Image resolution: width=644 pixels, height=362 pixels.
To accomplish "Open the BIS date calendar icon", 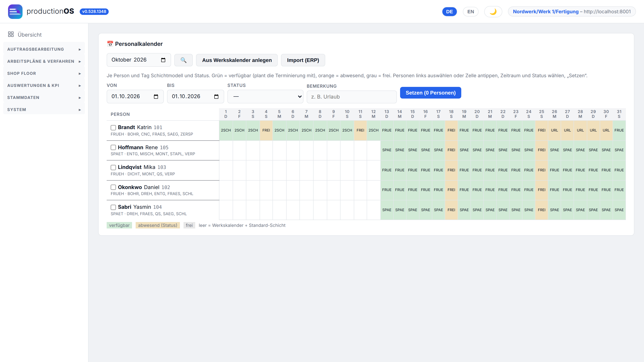I will coord(216,97).
